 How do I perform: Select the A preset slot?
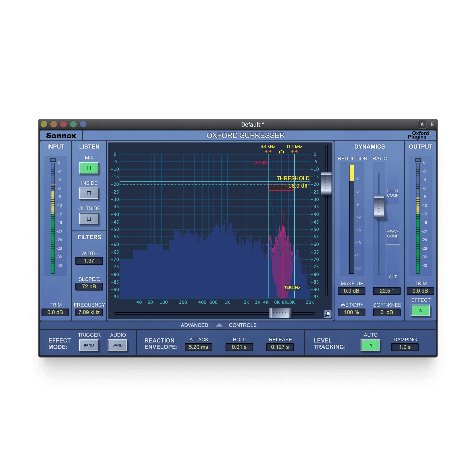pos(422,124)
